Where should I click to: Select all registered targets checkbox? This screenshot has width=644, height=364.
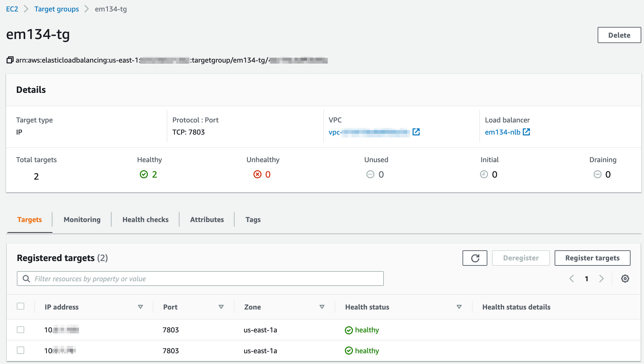click(x=21, y=306)
